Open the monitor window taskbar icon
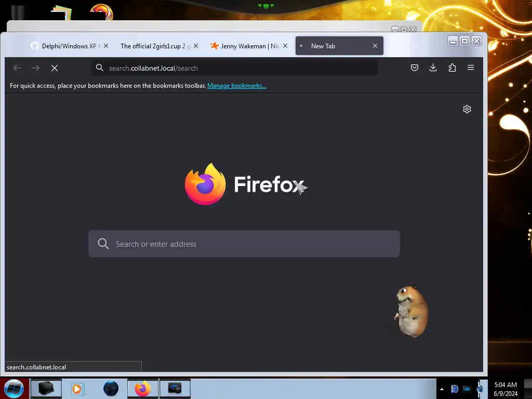Image resolution: width=532 pixels, height=399 pixels. pyautogui.click(x=175, y=389)
